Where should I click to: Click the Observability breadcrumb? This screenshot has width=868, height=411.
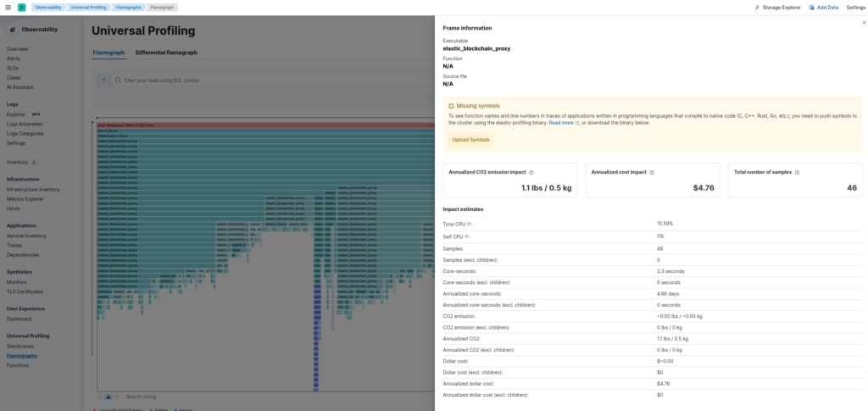tap(48, 8)
